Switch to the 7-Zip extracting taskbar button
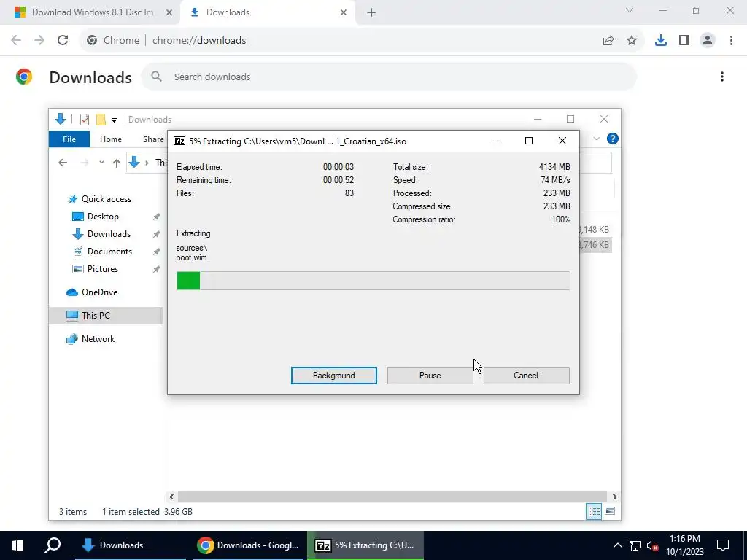The image size is (747, 560). pos(365,545)
